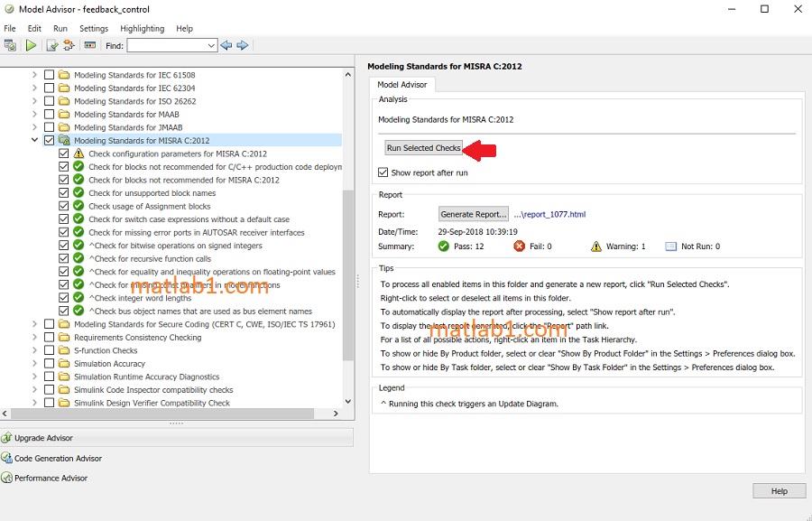Check the Modeling Standards for IEC 62304 checkbox
This screenshot has width=812, height=521.
pos(50,88)
